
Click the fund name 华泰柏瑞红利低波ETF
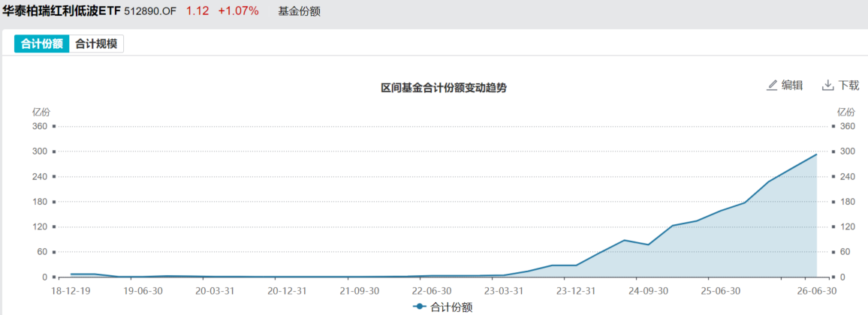click(x=61, y=10)
